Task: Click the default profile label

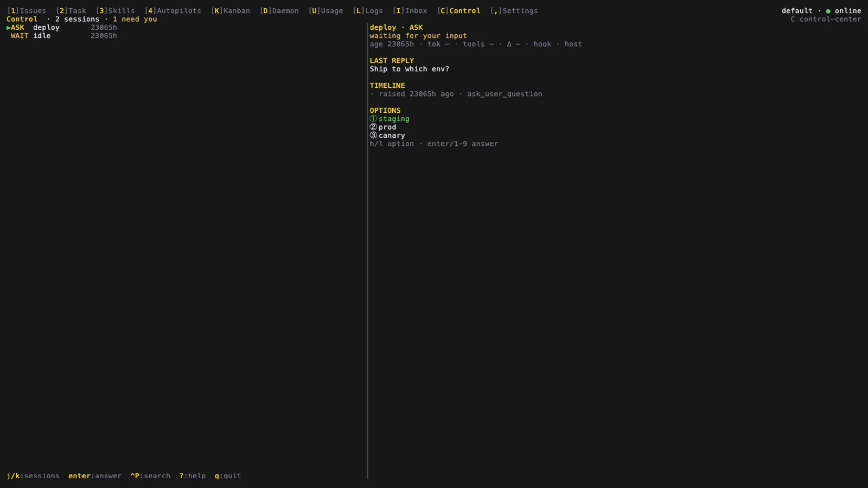Action: (797, 11)
